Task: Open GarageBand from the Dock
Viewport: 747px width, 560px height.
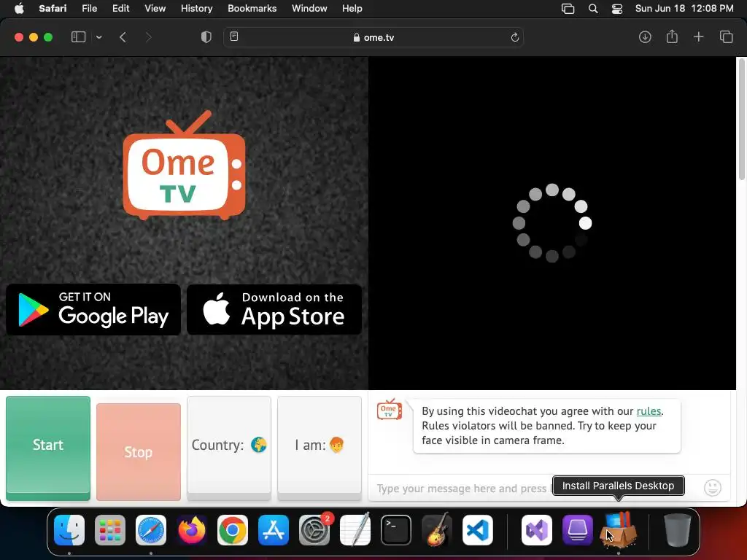Action: (437, 529)
